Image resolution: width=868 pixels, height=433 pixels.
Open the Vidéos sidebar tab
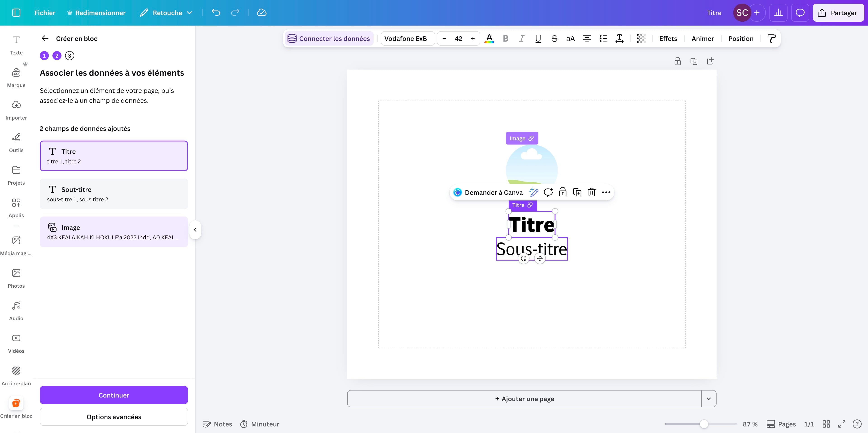[16, 344]
